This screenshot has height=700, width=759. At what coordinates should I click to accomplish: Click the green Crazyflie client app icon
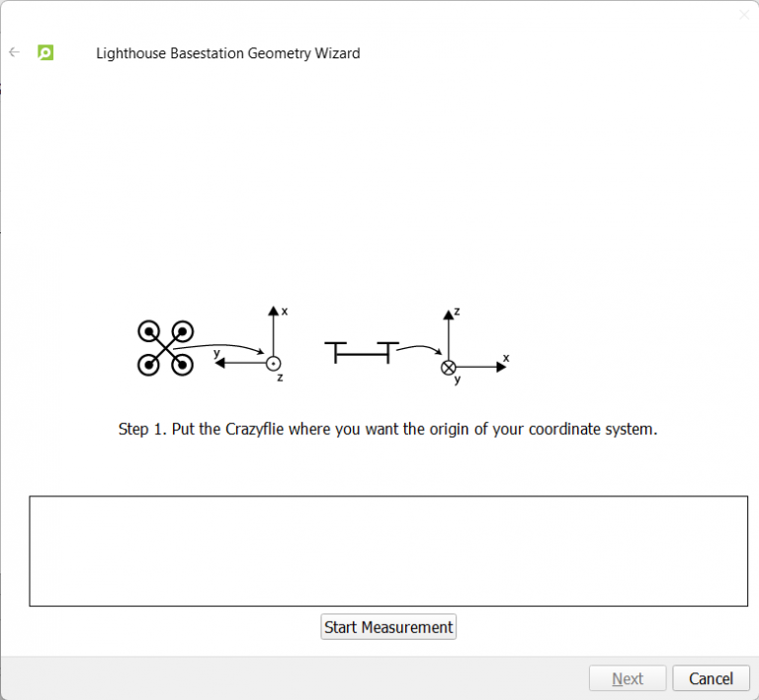tap(45, 52)
